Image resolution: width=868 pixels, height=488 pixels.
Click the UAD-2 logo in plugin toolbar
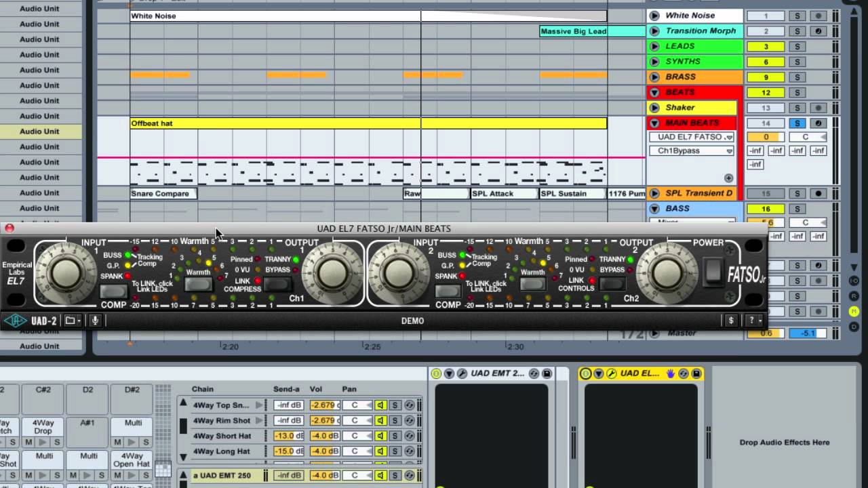[31, 321]
